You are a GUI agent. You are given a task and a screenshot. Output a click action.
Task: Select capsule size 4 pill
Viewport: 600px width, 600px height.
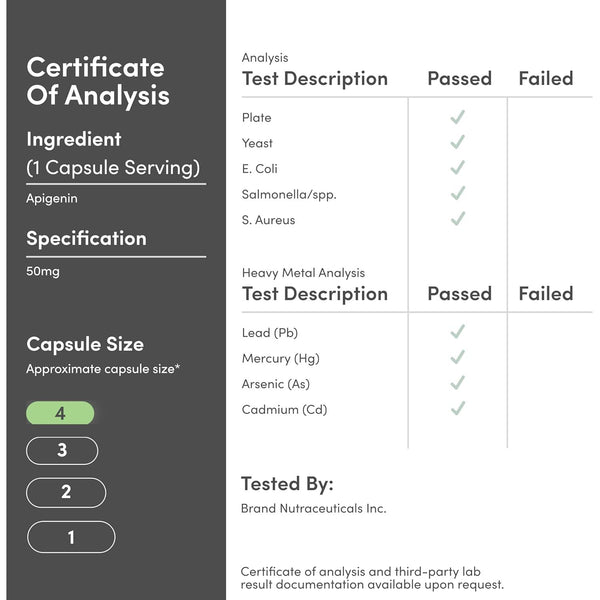pyautogui.click(x=60, y=413)
